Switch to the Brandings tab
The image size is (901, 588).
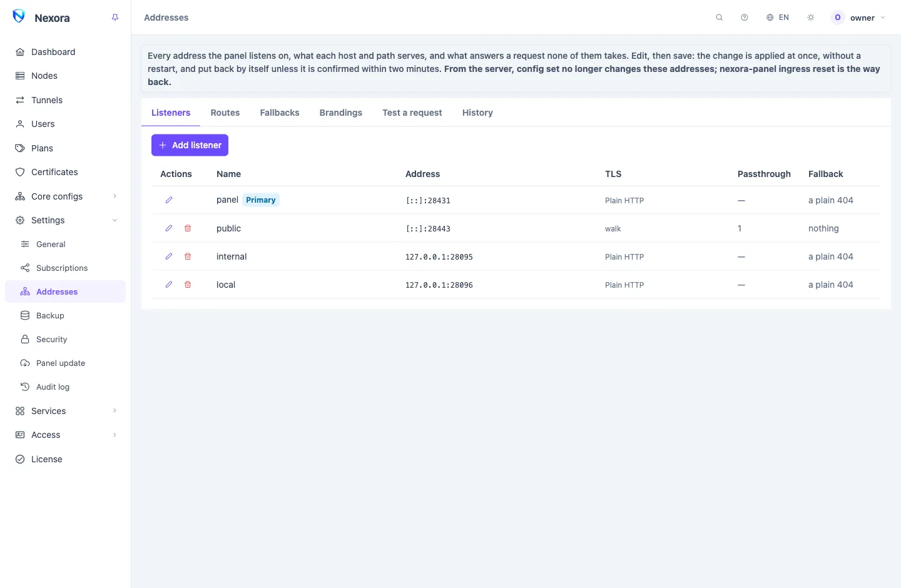(341, 113)
